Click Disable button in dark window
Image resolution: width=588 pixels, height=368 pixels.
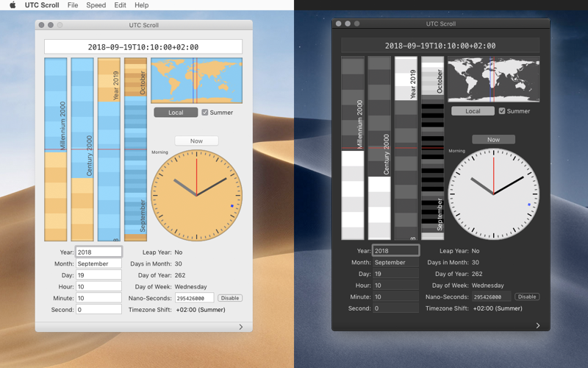(x=527, y=297)
